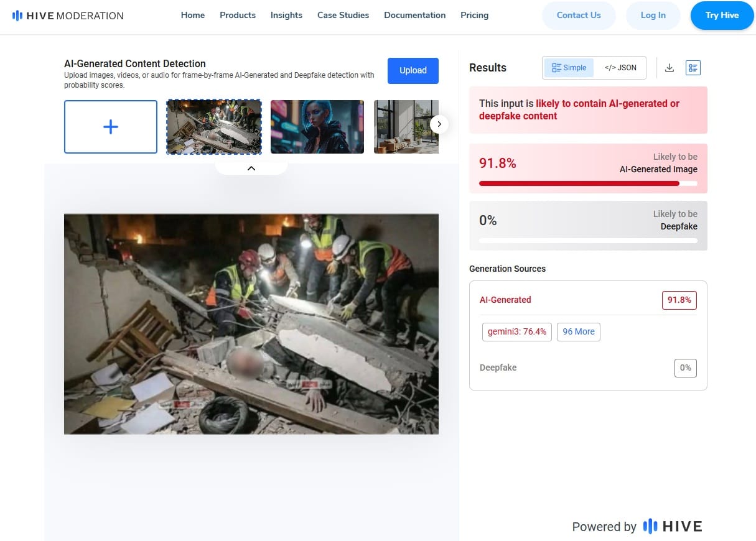Click the Hive logo in Powered by footer
The image size is (756, 541).
point(672,527)
